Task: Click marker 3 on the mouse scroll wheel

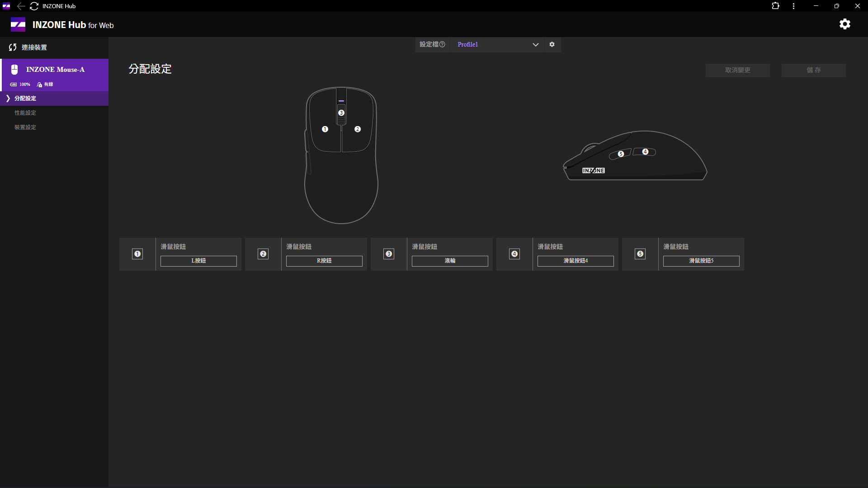Action: click(341, 113)
